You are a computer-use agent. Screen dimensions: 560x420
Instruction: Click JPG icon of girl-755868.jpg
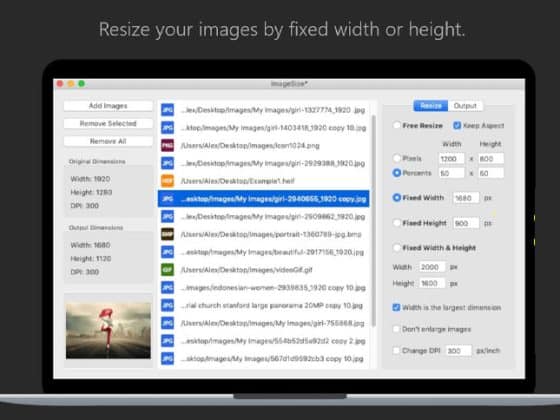168,323
